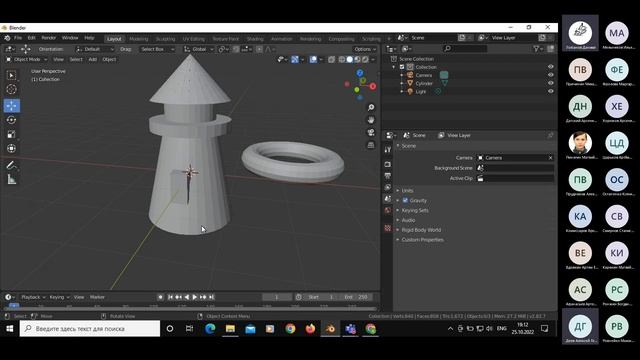Click the blue Z axis on the navigation gizmo

coord(360,73)
